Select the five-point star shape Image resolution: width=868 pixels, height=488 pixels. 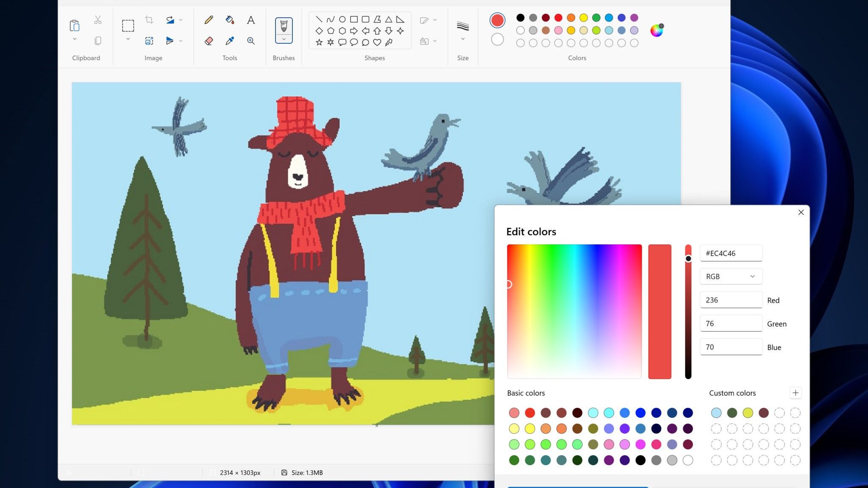pos(319,42)
